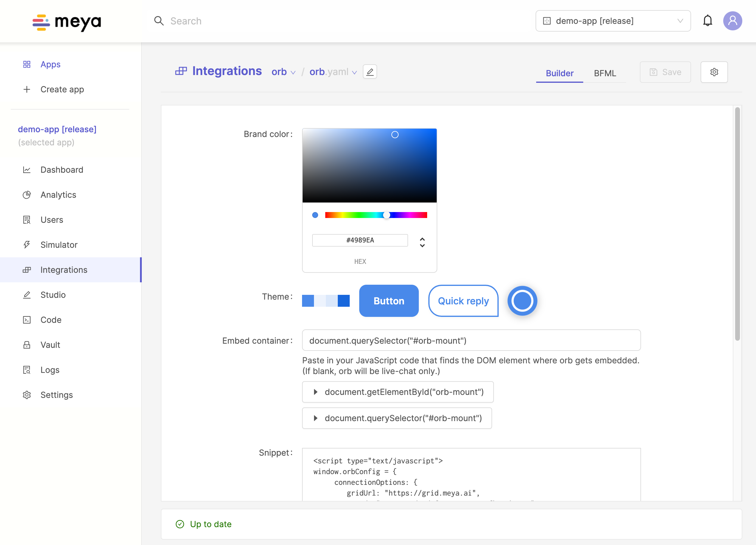Open the user avatar profile icon
Screen dimensions: 756x545
point(732,21)
